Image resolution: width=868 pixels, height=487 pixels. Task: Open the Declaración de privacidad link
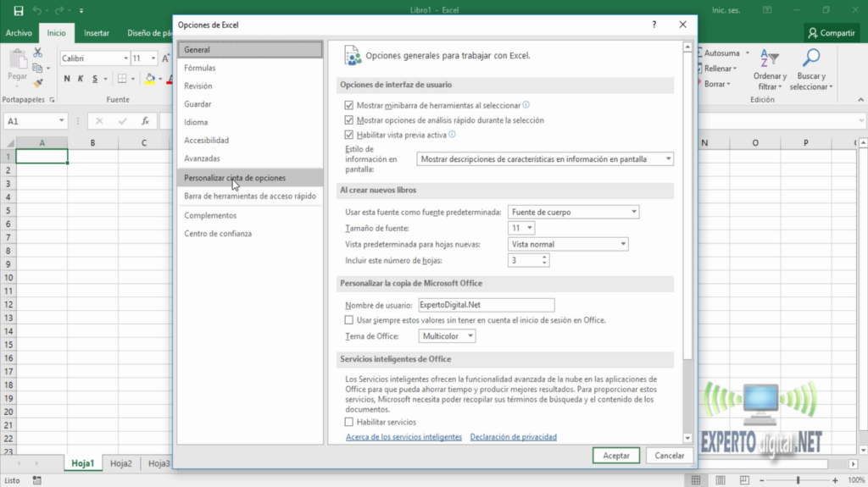[x=513, y=437]
